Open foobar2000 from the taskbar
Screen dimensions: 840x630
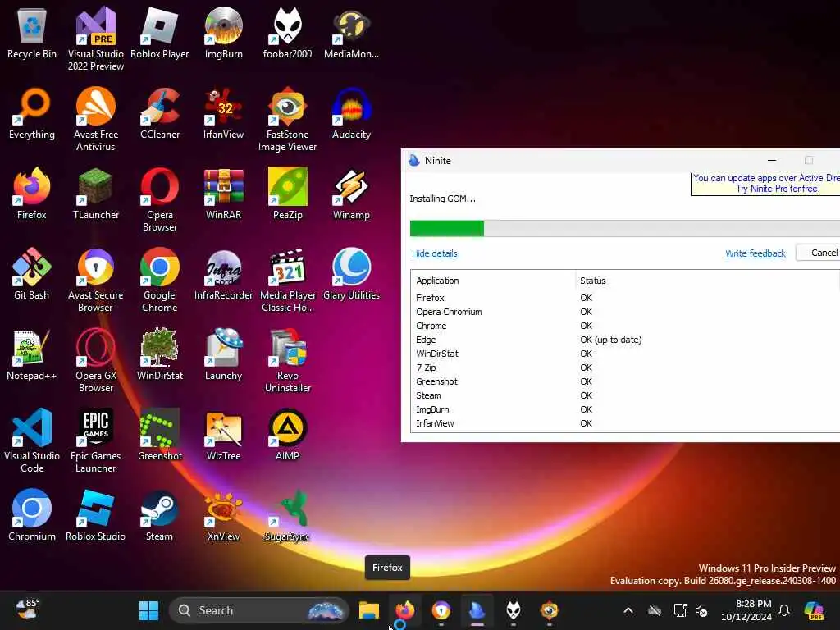point(513,610)
